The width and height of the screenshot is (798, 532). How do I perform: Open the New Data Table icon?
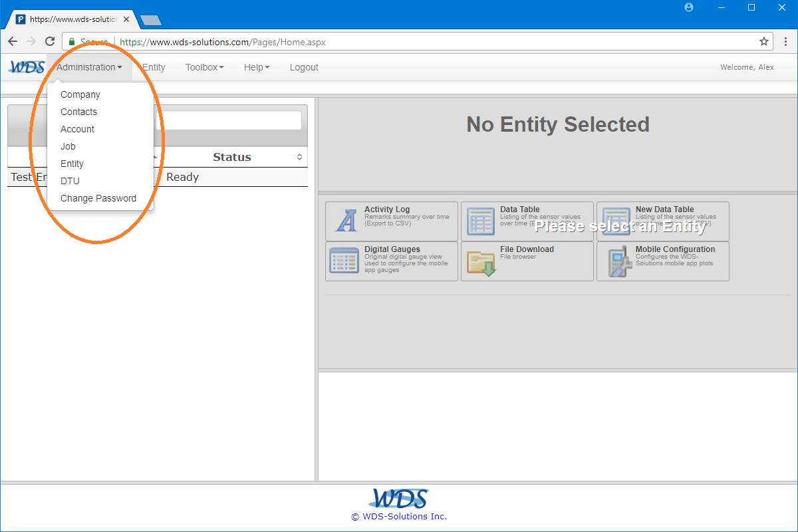[x=616, y=221]
